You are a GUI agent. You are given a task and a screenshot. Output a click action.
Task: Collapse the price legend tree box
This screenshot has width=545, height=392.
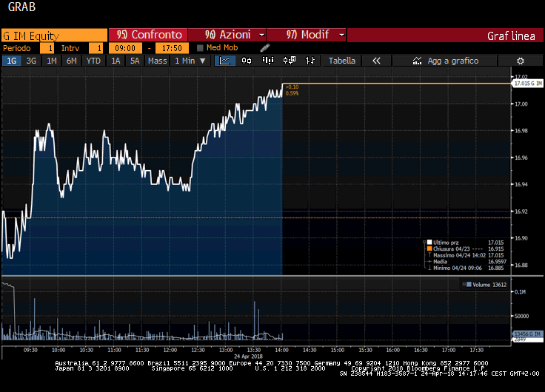click(x=424, y=243)
